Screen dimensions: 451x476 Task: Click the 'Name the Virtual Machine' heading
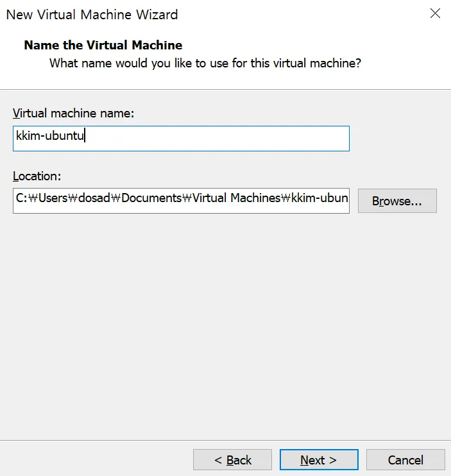[x=103, y=46]
